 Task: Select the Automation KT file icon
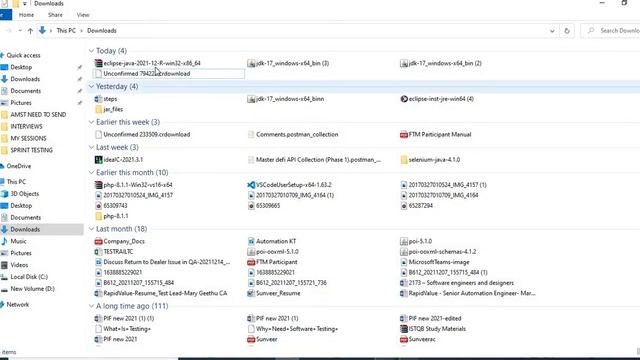tap(251, 241)
